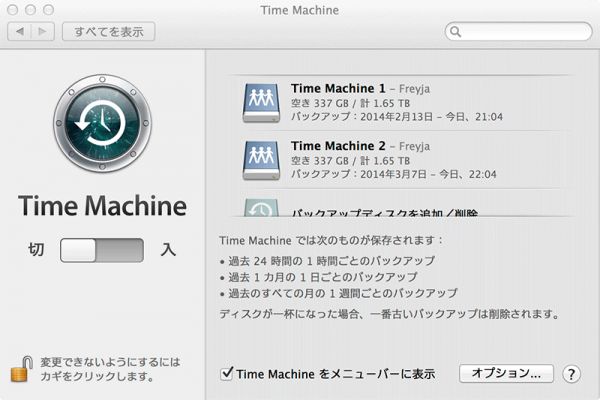Viewport: 600px width, 400px height.
Task: Select the Time Machine 1 – Freyja entry text
Action: coord(348,88)
